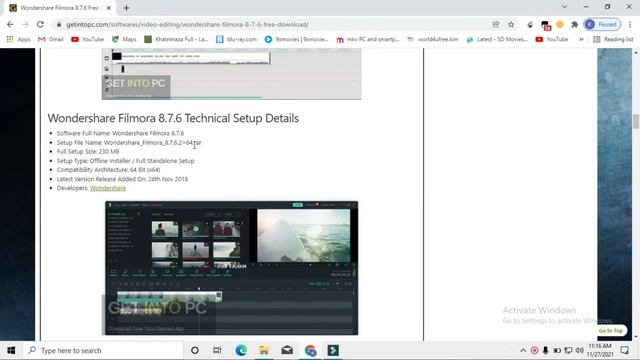
Task: Open the Windows Start menu
Action: [x=11, y=350]
